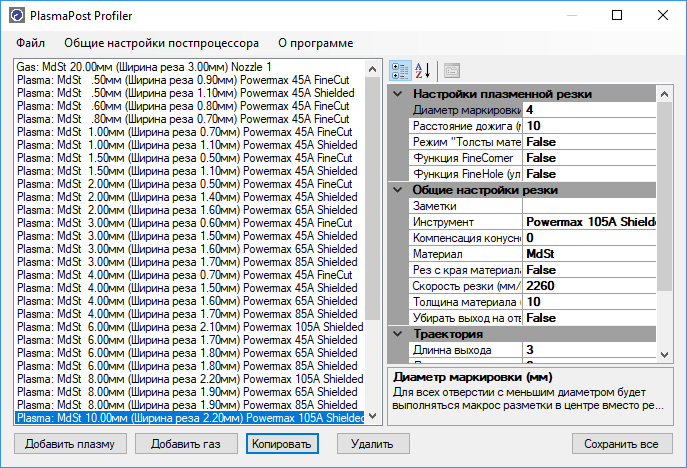Viewport: 687px width, 468px height.
Task: Select Plasma MdSt 4.00мм 1.70мм 85A Shielded
Action: 189,314
